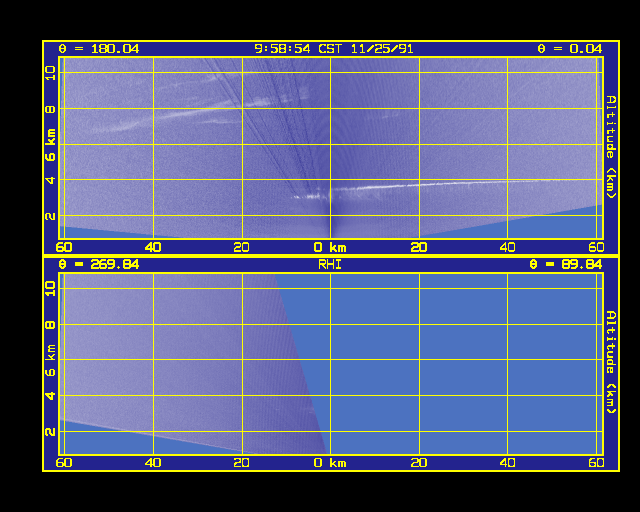Select the θ = 0.04 angle label
Screen dimensions: 640x512
(x=569, y=49)
